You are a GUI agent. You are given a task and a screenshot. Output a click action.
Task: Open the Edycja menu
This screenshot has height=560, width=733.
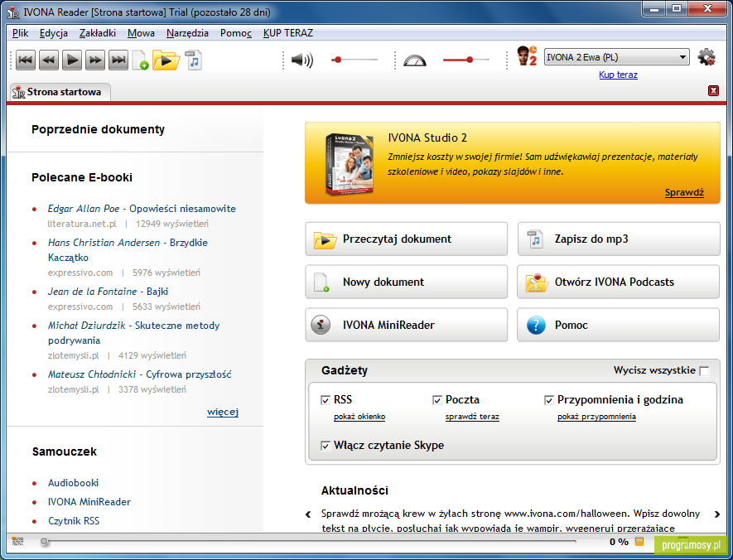click(x=54, y=33)
